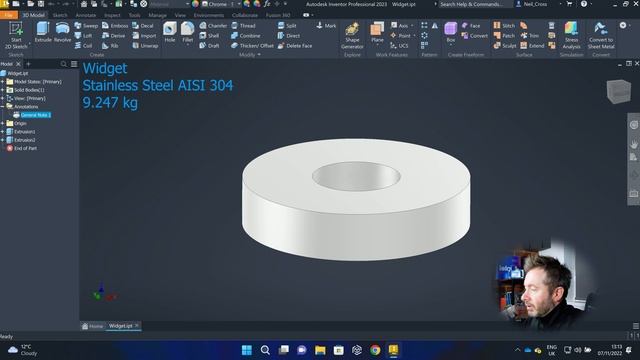640x360 pixels.
Task: Open the Manage ribbon tab
Action: (x=157, y=15)
